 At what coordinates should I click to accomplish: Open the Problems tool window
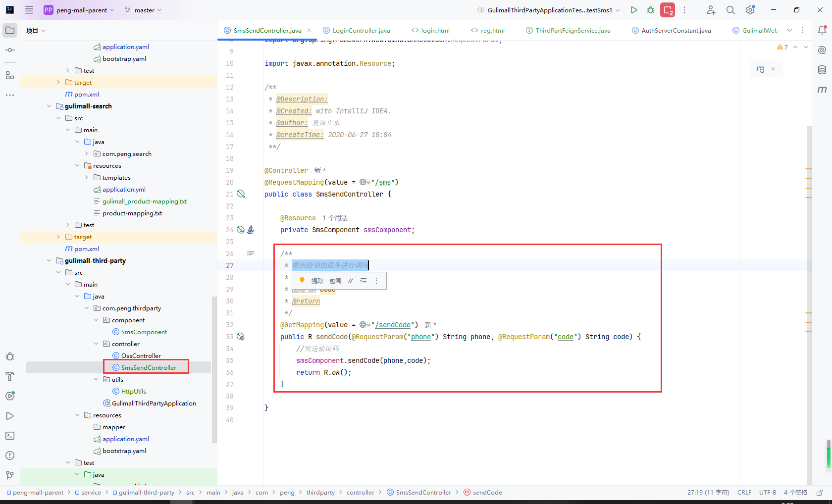click(10, 455)
